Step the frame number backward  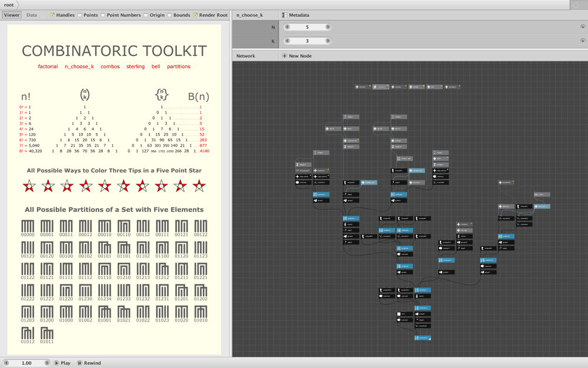pos(6,363)
